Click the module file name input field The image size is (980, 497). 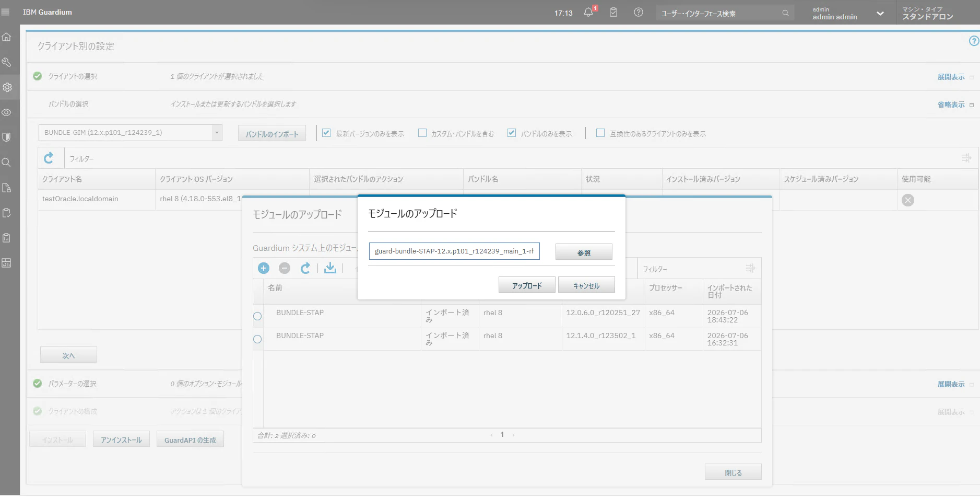pyautogui.click(x=454, y=251)
